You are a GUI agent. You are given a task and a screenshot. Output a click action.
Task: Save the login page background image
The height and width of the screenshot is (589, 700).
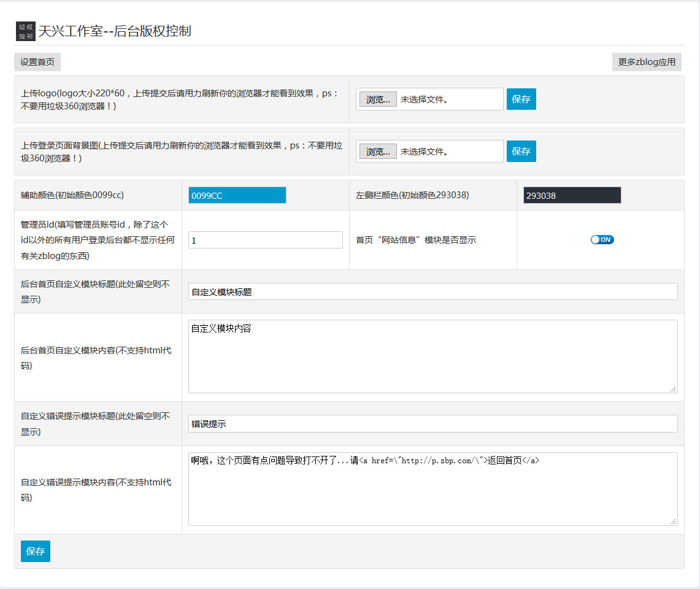(521, 151)
